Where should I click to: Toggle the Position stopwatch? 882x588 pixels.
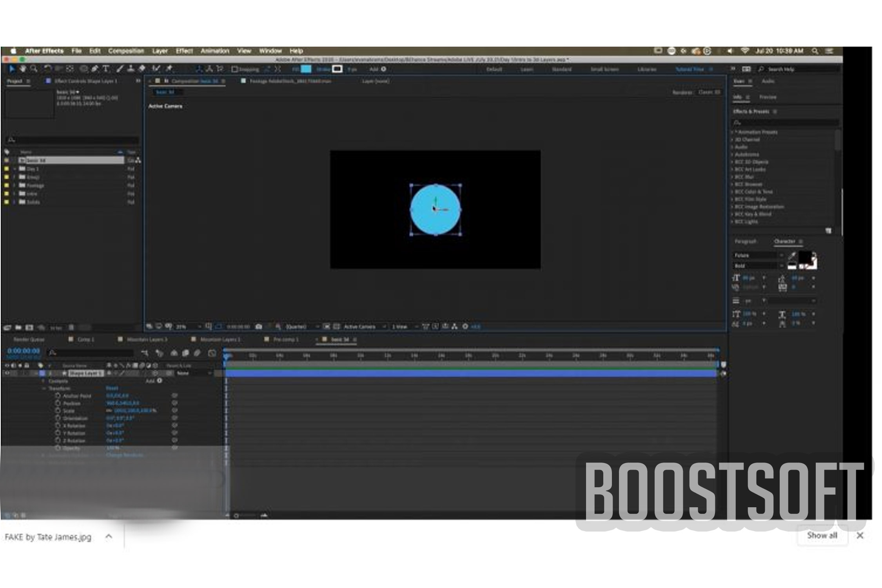point(58,403)
